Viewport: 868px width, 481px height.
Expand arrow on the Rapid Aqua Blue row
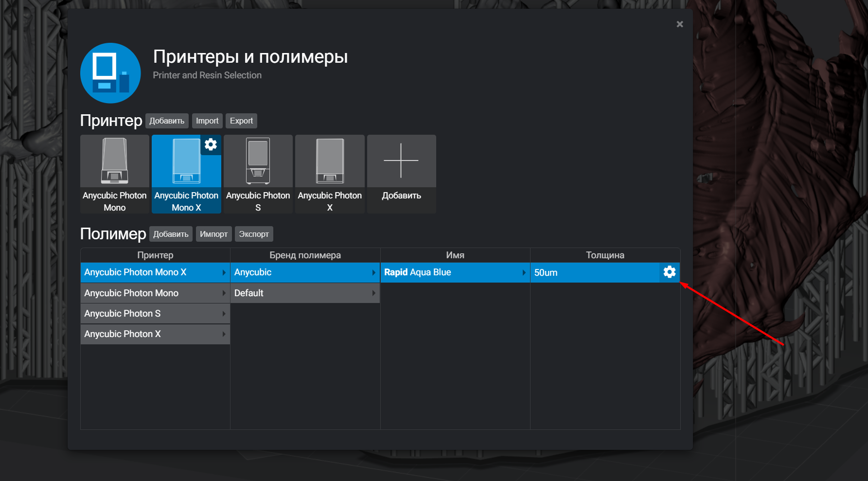click(524, 272)
